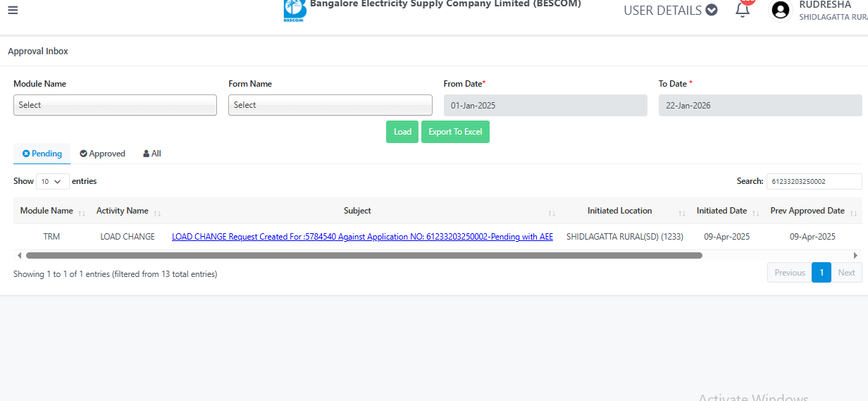Screen dimensions: 868x401
Task: Click the Showing 1 to 1 entries info
Action: [x=116, y=274]
